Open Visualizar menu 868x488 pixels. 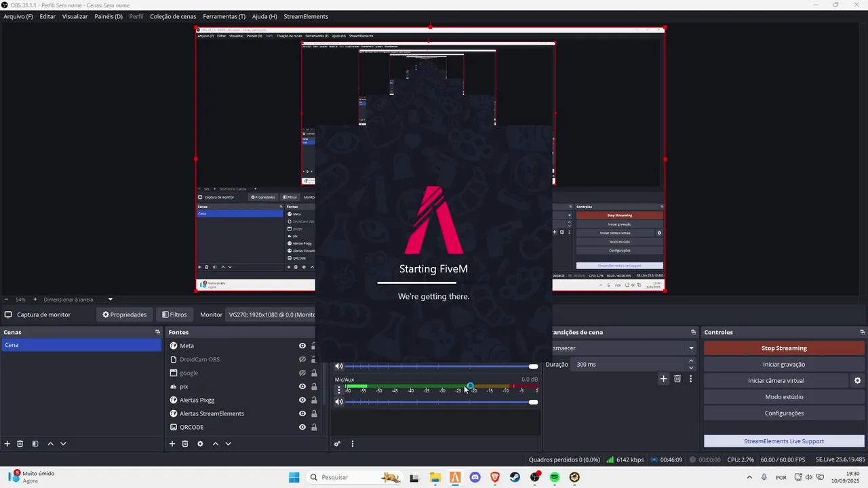pos(75,16)
